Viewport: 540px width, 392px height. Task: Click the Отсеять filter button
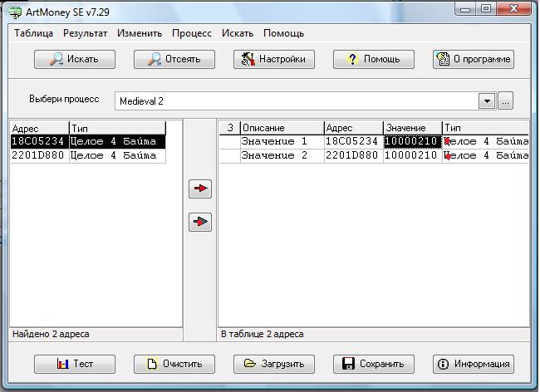click(x=174, y=59)
